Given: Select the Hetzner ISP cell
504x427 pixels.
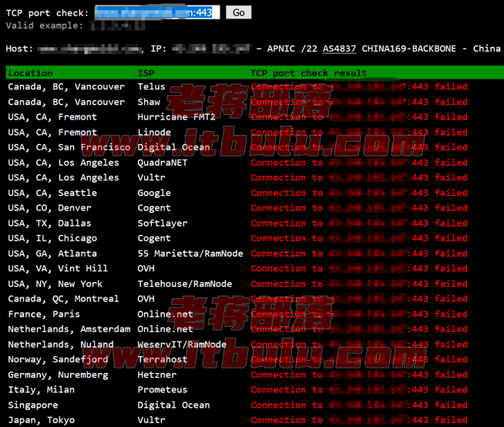Looking at the screenshot, I should point(157,375).
